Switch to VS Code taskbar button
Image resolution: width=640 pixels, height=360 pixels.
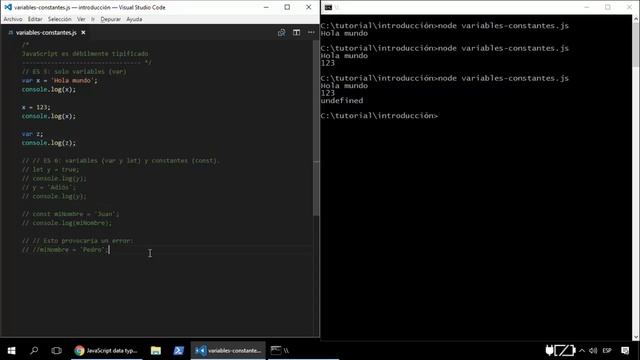(x=228, y=350)
